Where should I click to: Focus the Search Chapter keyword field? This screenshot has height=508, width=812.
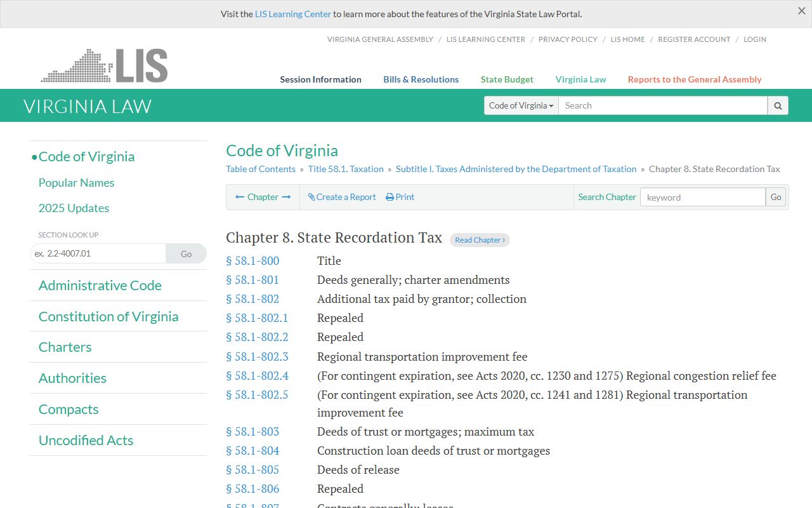pos(703,197)
